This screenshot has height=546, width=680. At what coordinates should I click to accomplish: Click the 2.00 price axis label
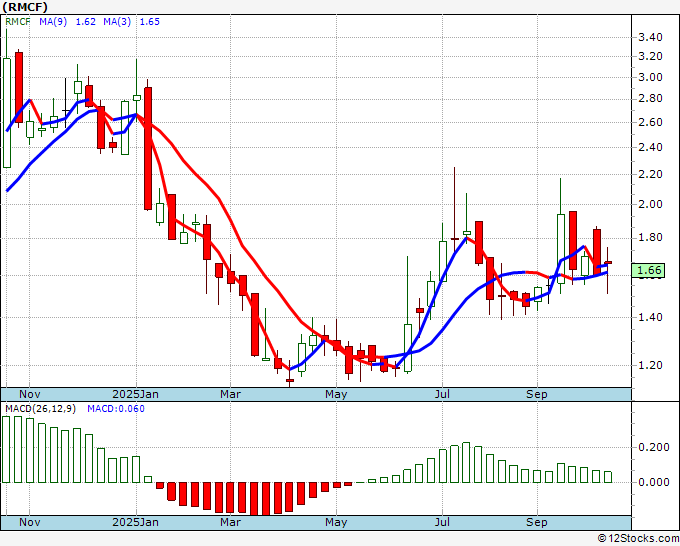coord(651,204)
